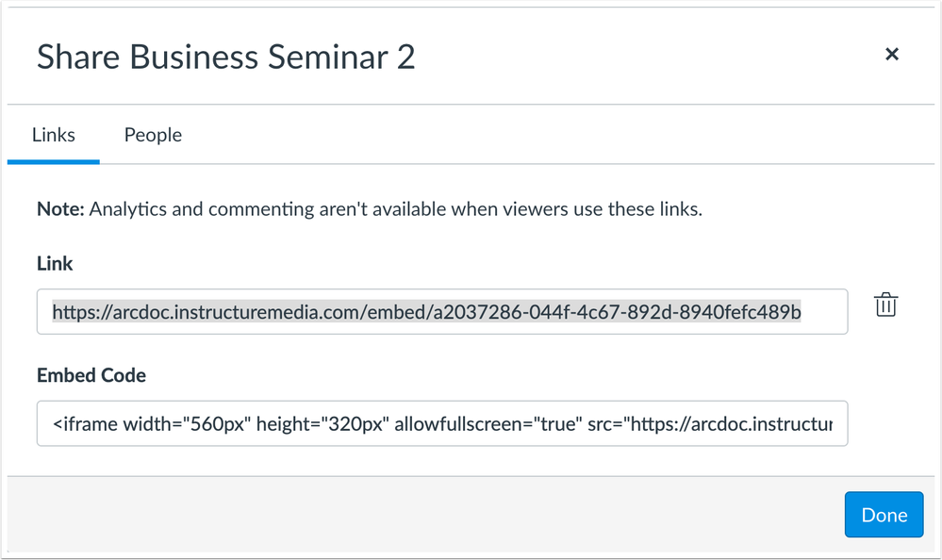The image size is (942, 560).
Task: Return to the Links view
Action: tap(53, 135)
